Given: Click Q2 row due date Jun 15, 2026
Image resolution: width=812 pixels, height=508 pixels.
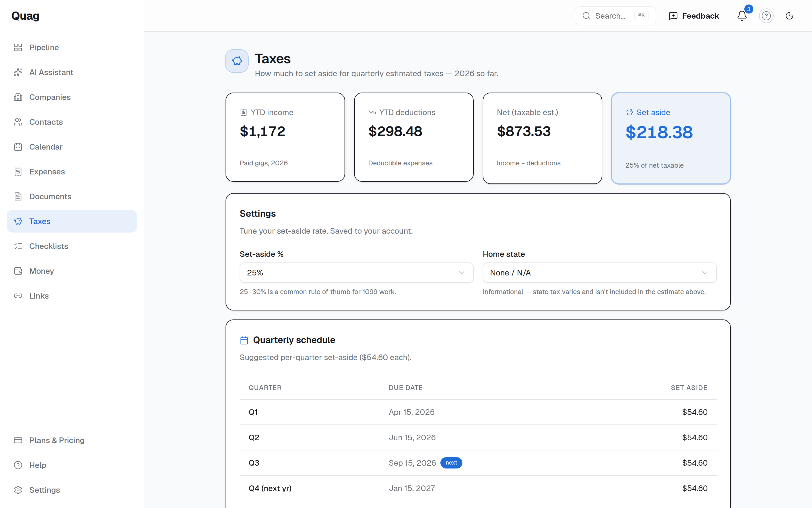Looking at the screenshot, I should (412, 437).
